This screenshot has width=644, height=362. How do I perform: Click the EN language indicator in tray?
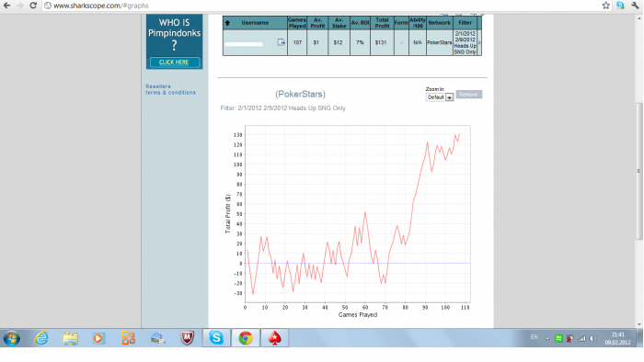[x=534, y=337]
